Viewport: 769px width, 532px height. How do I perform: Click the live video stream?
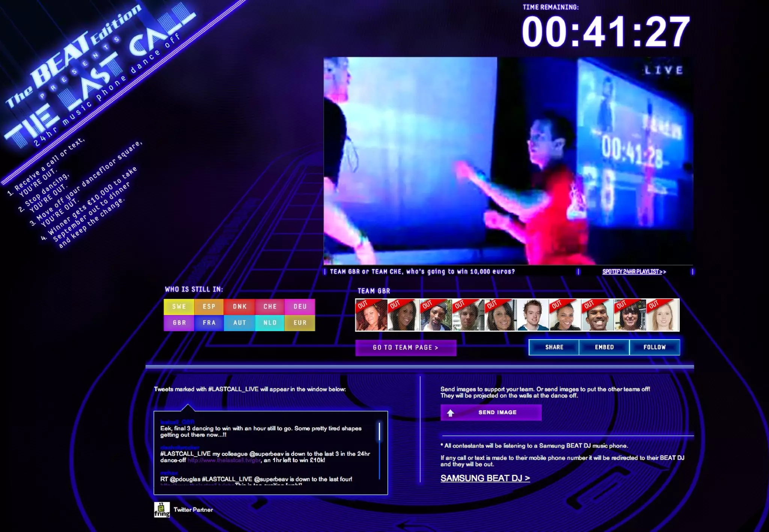click(x=508, y=161)
